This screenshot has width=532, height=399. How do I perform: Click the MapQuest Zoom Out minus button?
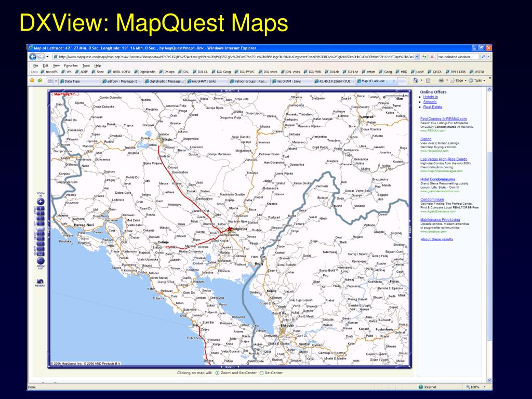point(41,261)
